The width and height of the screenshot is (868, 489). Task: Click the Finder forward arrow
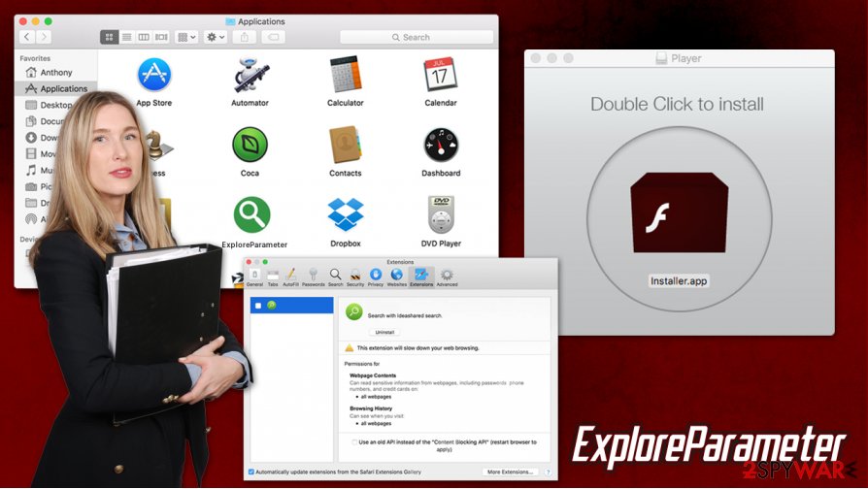click(44, 37)
